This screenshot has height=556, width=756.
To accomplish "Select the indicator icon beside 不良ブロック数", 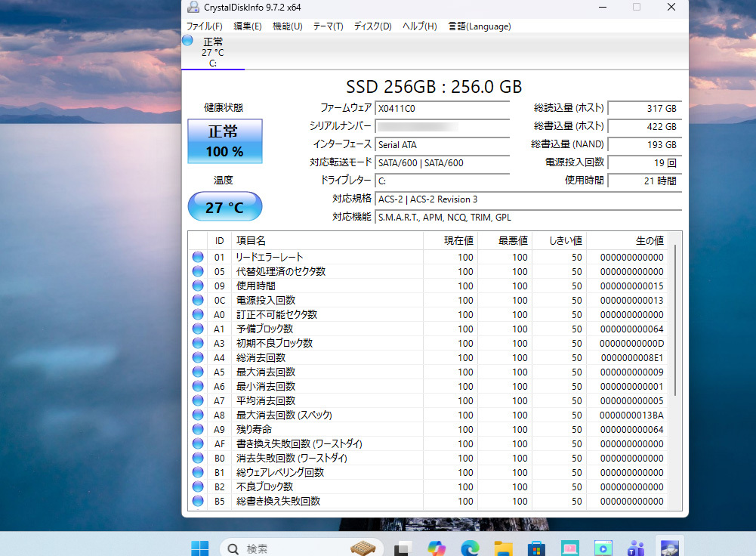I will [196, 486].
